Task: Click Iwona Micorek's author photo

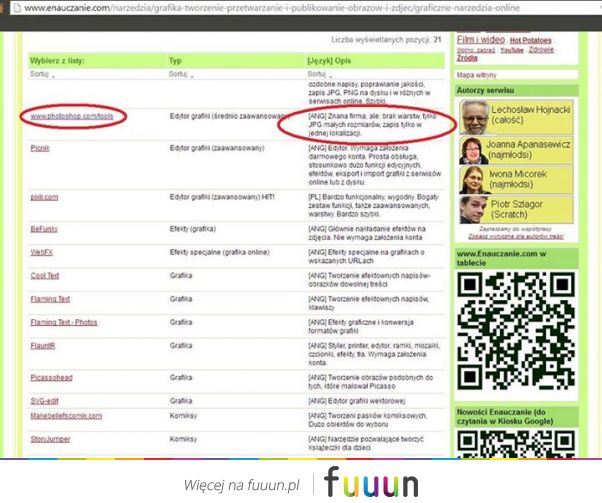Action: pos(473,180)
